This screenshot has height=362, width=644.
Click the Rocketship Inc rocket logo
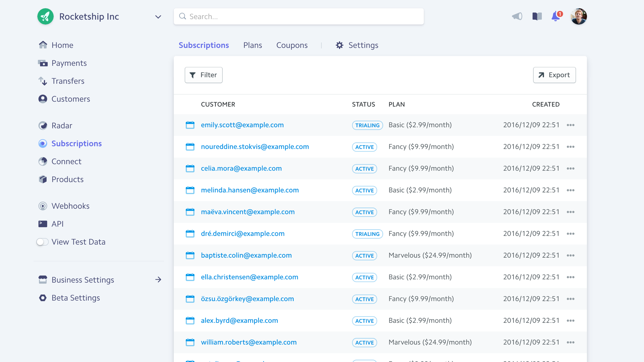coord(46,16)
